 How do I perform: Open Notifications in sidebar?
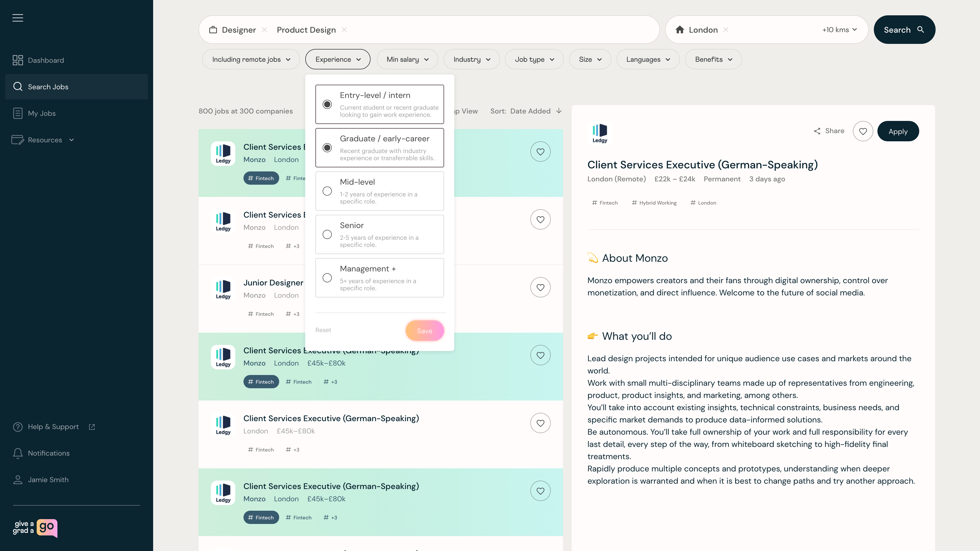click(x=77, y=453)
